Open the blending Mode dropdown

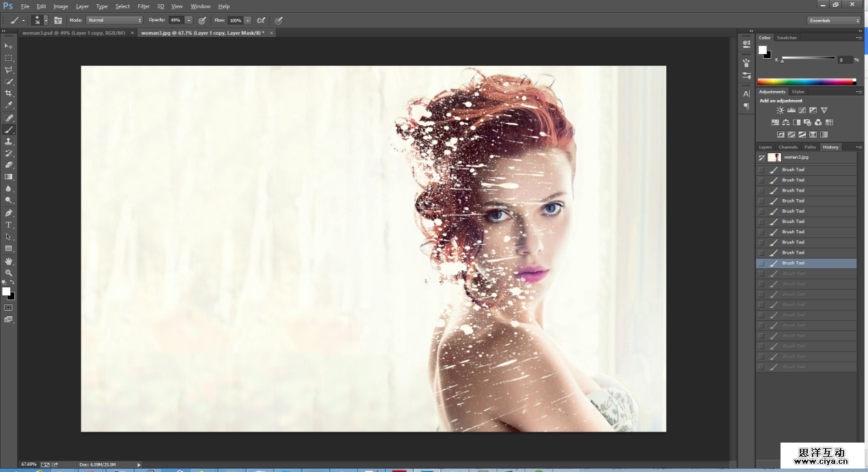114,21
